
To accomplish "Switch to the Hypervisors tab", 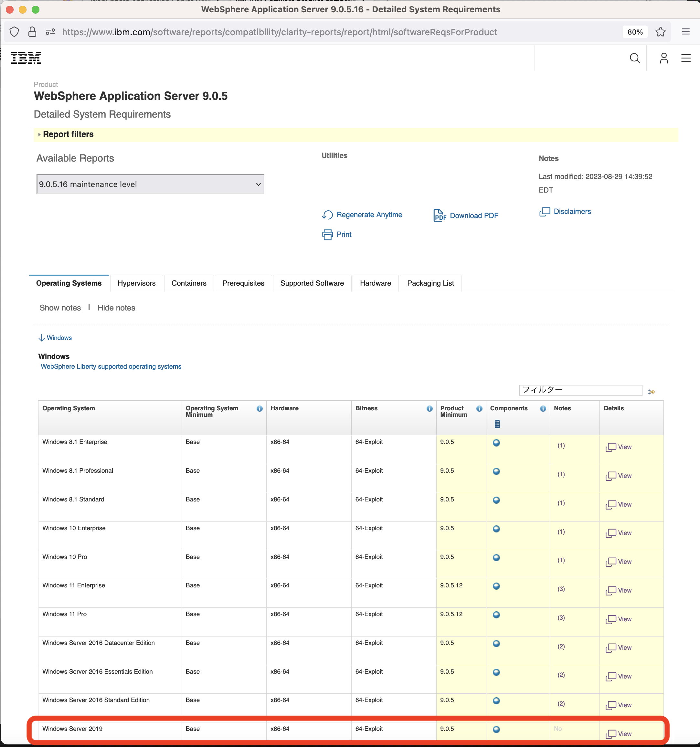I will tap(136, 283).
